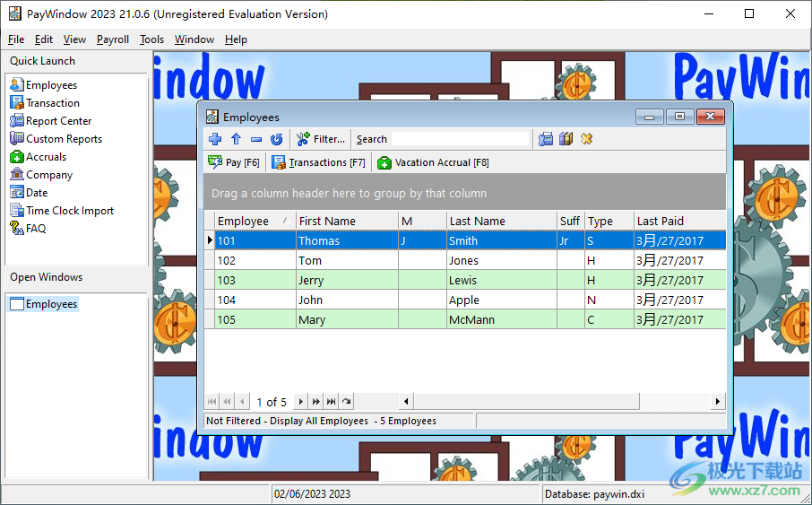Click Database: paywin.dxi status field

pos(674,494)
